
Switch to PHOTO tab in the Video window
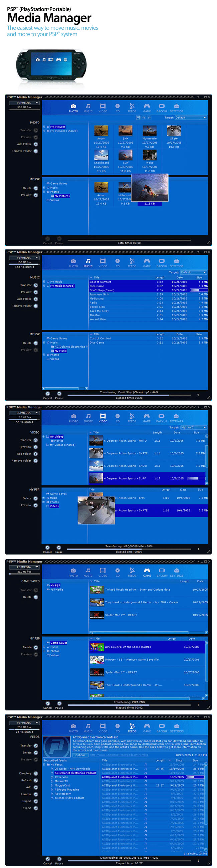(x=73, y=418)
